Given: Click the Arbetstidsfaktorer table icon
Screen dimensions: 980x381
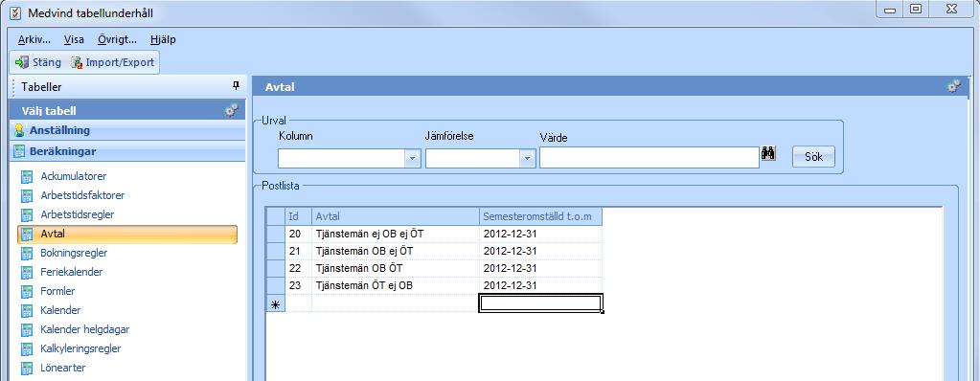Looking at the screenshot, I should click(27, 195).
